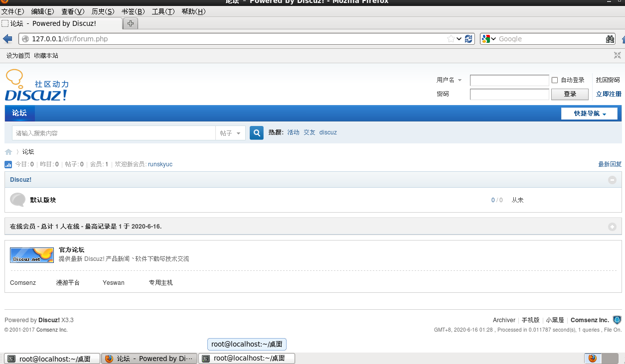Click the Google search engine icon
The width and height of the screenshot is (625, 364).
(485, 39)
